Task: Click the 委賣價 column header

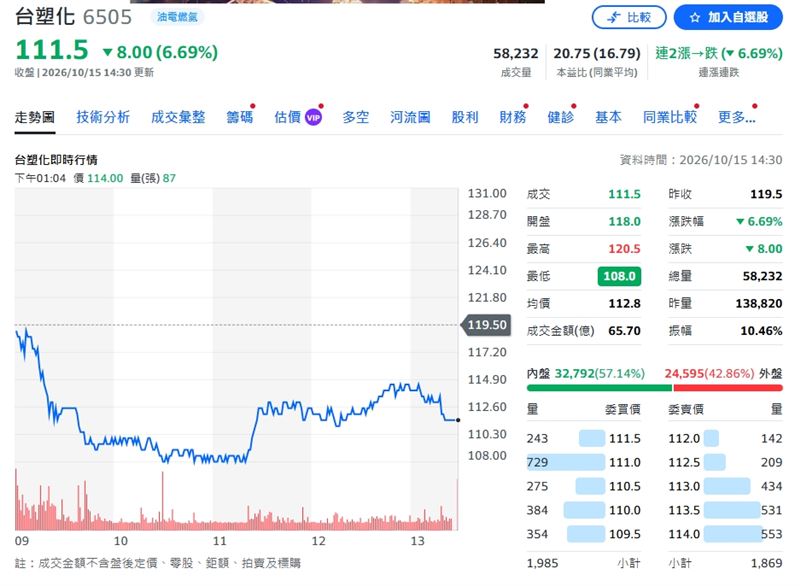Action: click(x=686, y=409)
